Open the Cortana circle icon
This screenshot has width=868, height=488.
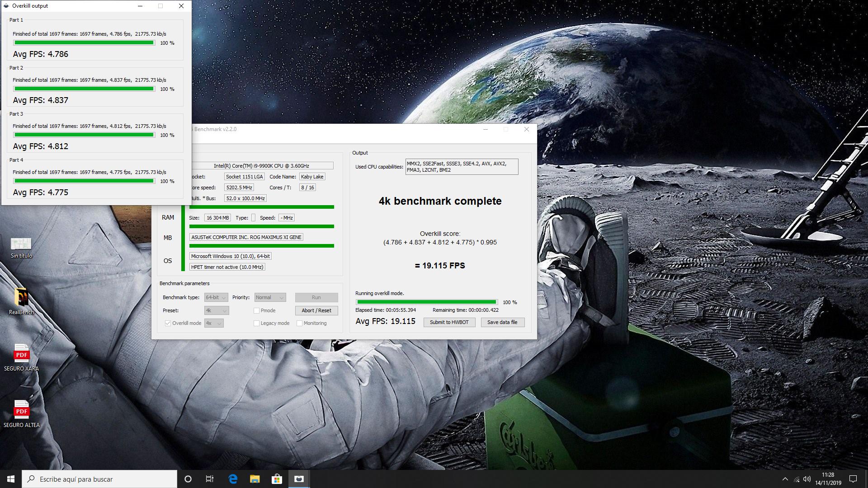(188, 479)
